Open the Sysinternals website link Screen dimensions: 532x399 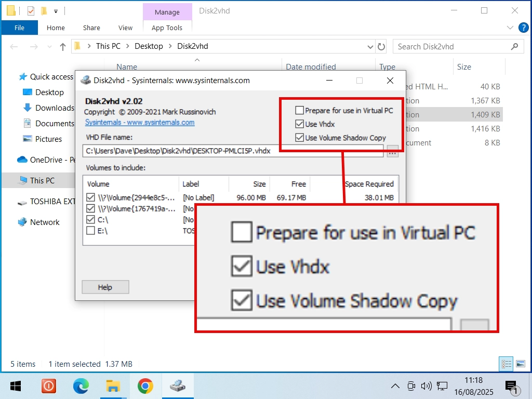point(140,122)
